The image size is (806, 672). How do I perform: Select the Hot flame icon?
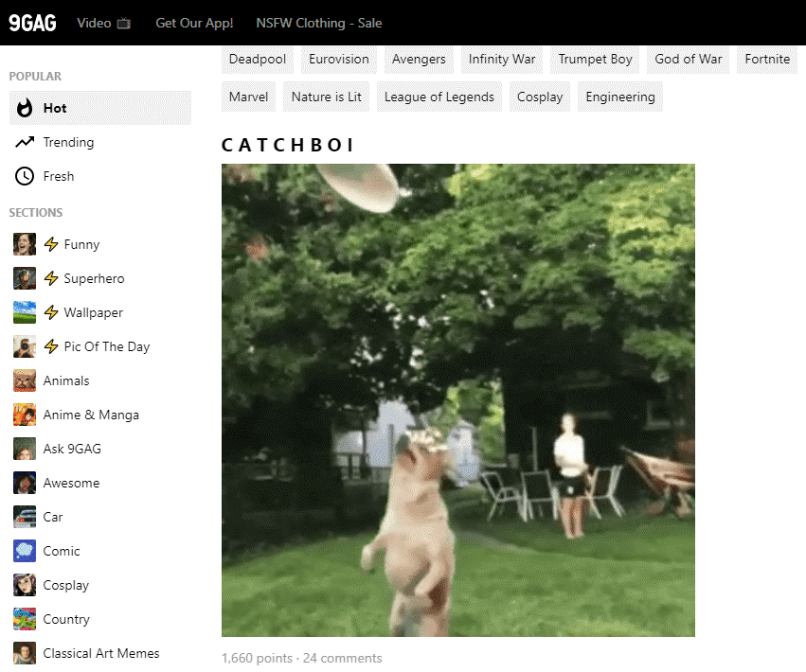tap(25, 108)
